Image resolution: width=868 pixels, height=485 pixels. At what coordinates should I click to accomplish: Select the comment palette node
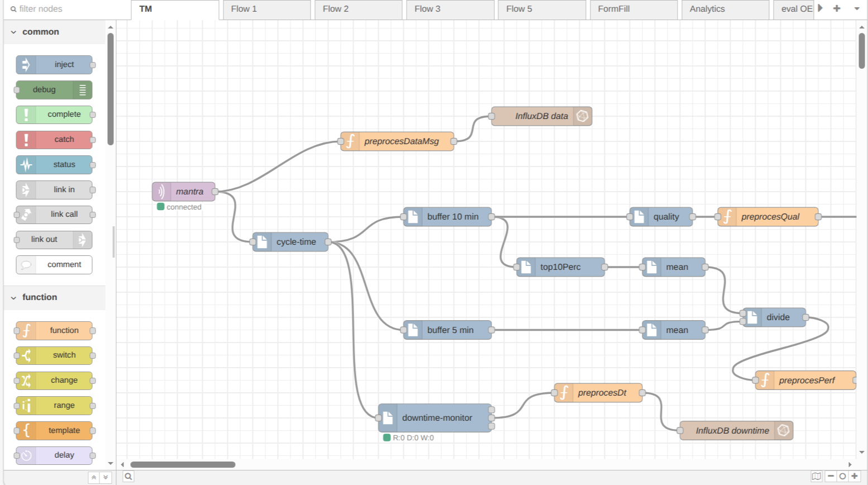click(x=54, y=265)
